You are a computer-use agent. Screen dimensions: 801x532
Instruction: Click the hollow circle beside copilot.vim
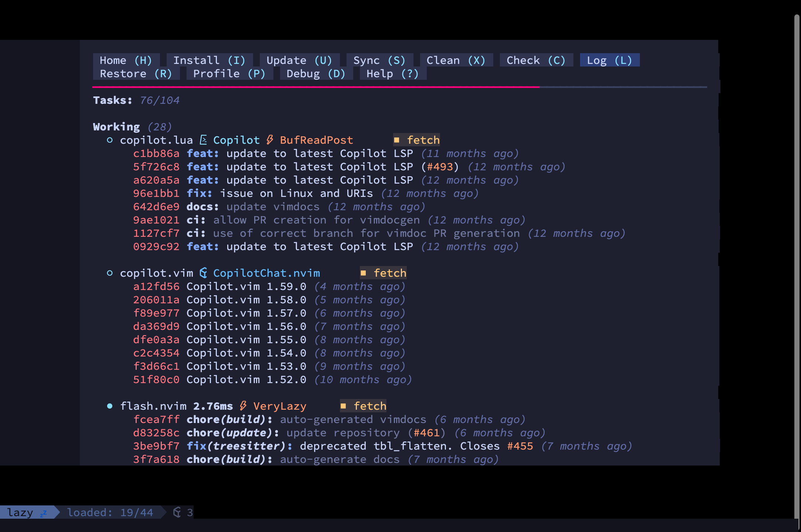(110, 273)
